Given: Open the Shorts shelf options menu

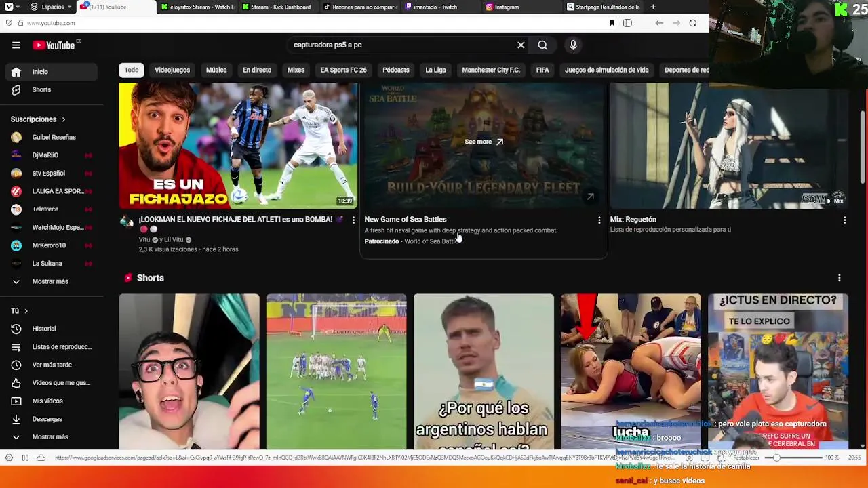Looking at the screenshot, I should pyautogui.click(x=840, y=278).
